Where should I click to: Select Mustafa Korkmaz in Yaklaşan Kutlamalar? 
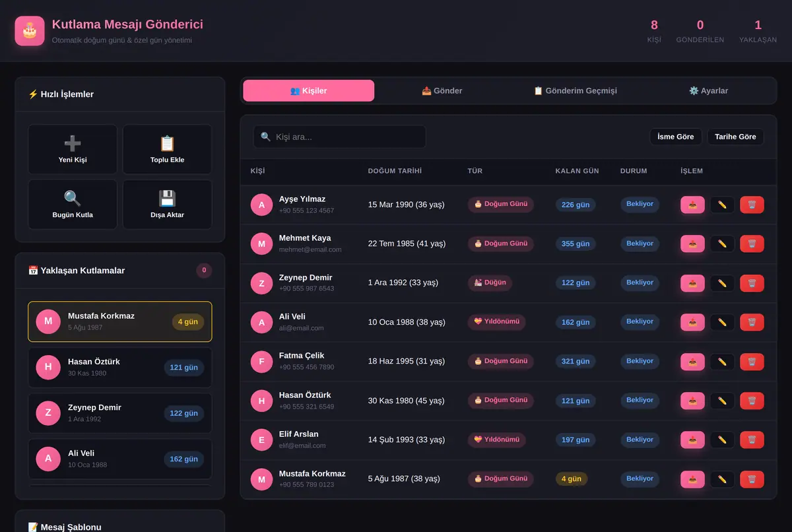point(120,321)
